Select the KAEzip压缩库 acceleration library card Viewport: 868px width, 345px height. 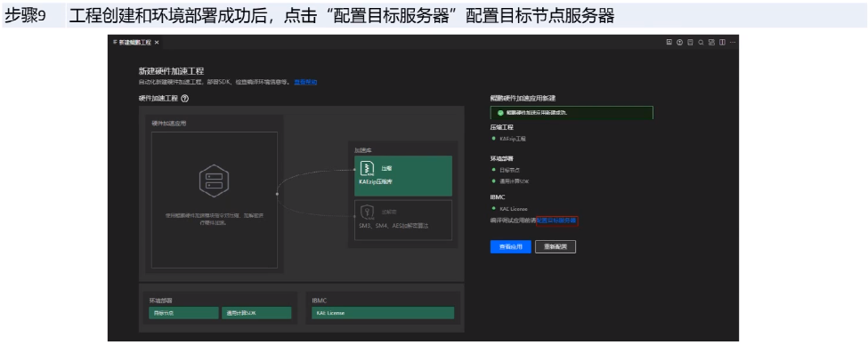403,176
